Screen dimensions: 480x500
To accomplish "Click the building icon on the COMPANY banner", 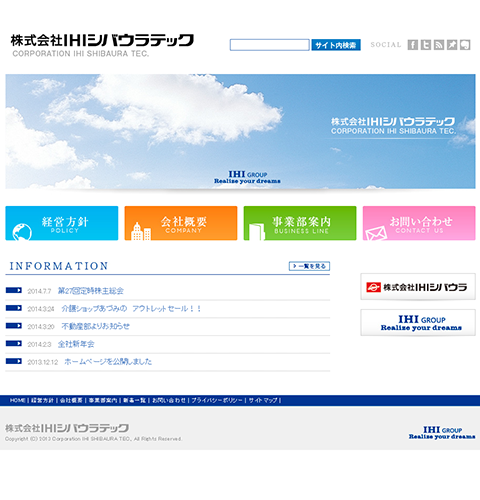I will (141, 231).
